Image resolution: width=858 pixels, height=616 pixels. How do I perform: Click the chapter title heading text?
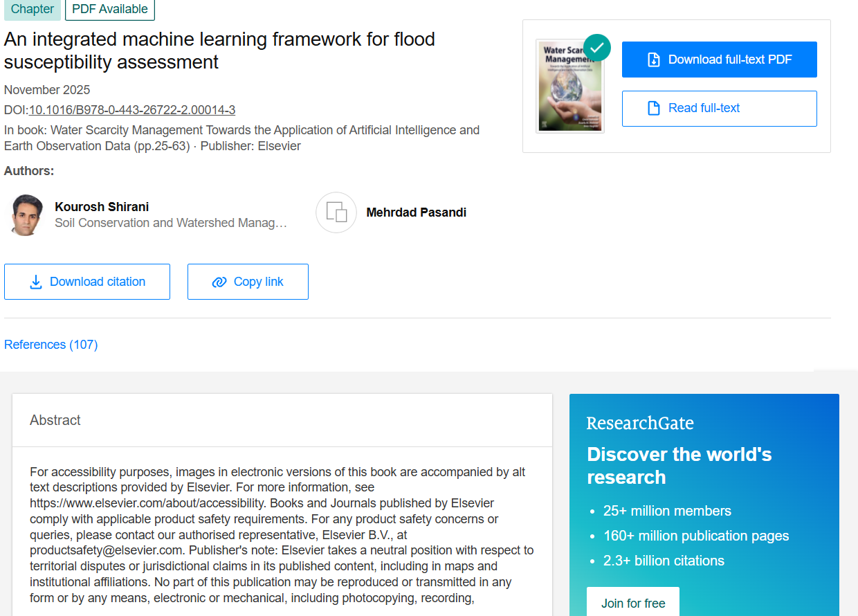(219, 51)
